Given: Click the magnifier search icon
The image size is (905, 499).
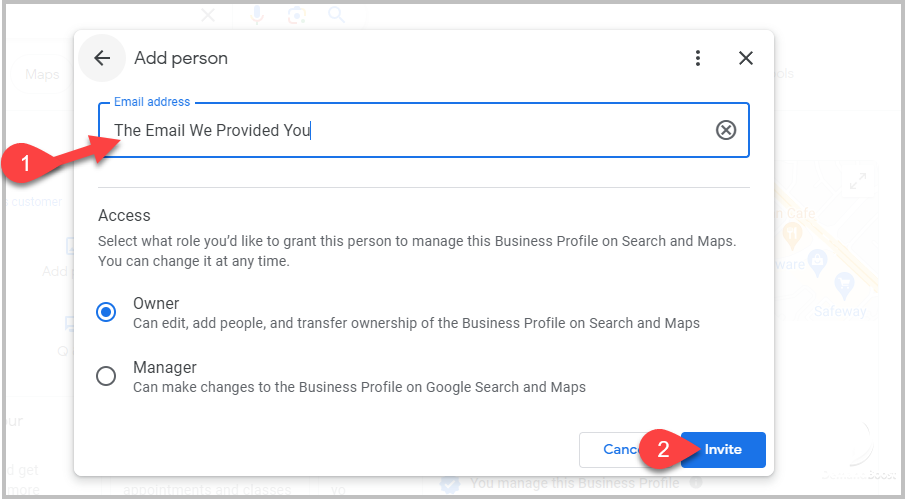Looking at the screenshot, I should pyautogui.click(x=336, y=14).
